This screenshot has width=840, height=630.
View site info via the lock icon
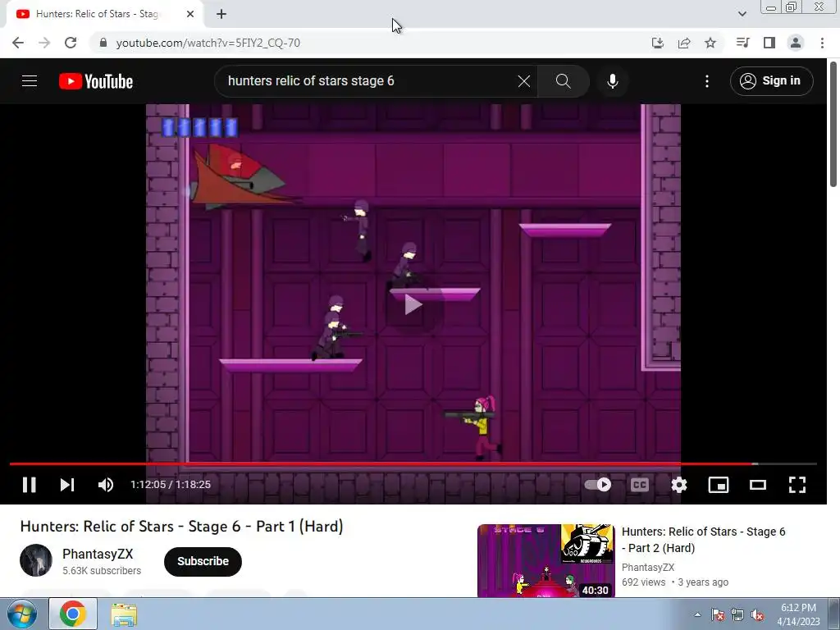(103, 43)
